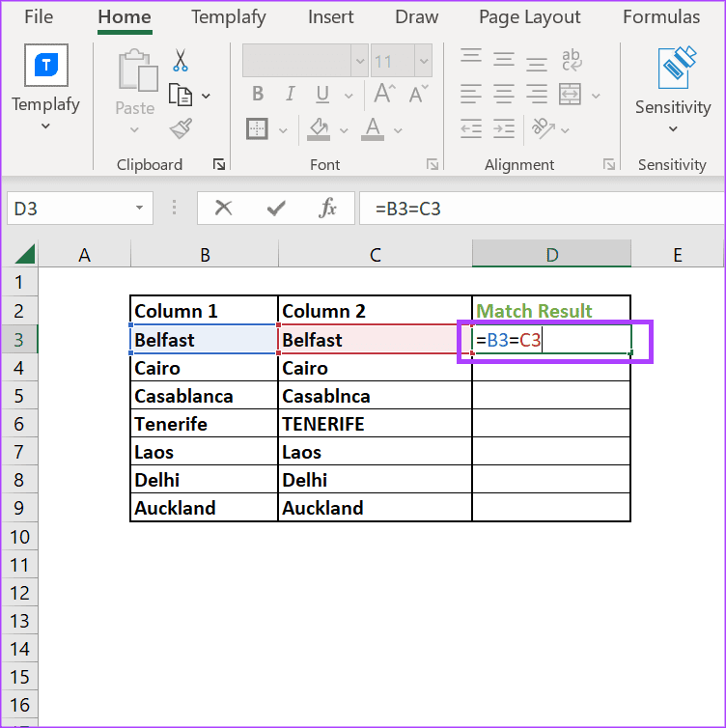Switch to the Insert tab
Viewport: 726px width, 728px height.
click(330, 17)
